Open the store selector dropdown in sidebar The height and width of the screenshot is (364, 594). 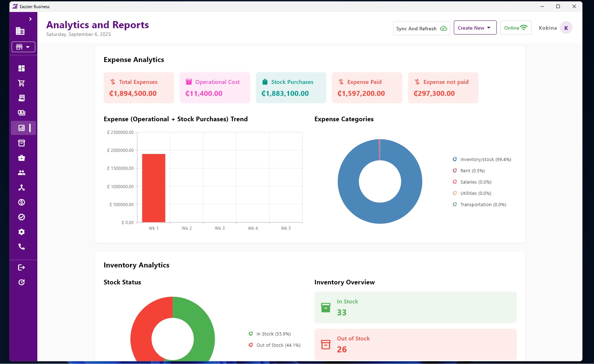(23, 47)
